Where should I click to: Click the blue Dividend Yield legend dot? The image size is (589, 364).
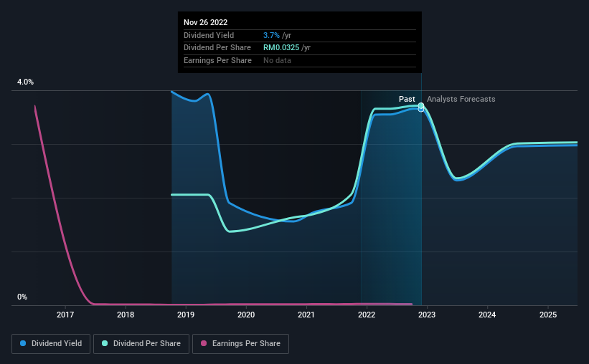[23, 343]
